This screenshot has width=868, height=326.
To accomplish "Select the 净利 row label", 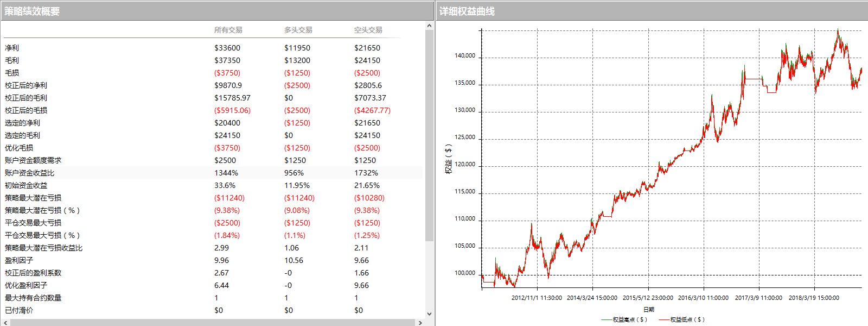I will tap(12, 48).
